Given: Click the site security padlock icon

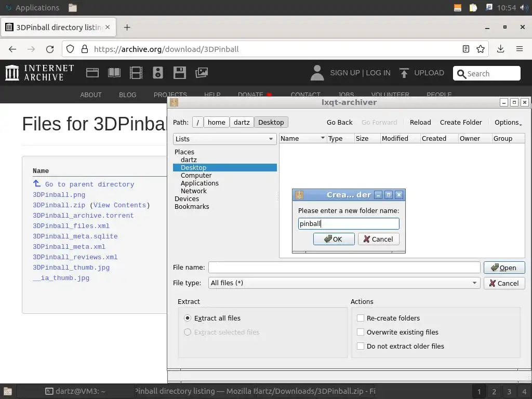Looking at the screenshot, I should pyautogui.click(x=85, y=49).
